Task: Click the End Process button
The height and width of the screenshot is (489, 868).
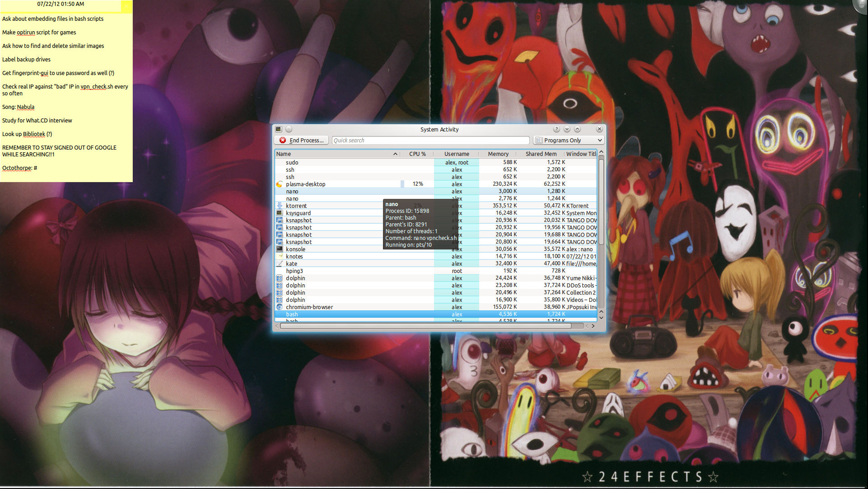Action: pyautogui.click(x=302, y=141)
